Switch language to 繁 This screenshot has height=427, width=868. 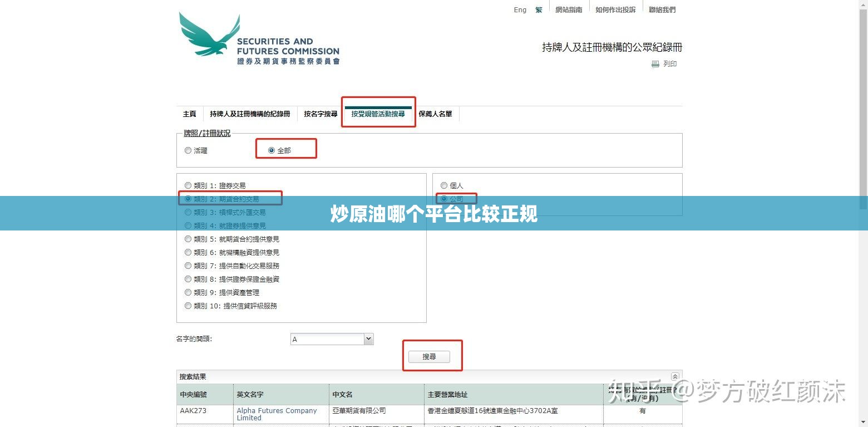[539, 9]
